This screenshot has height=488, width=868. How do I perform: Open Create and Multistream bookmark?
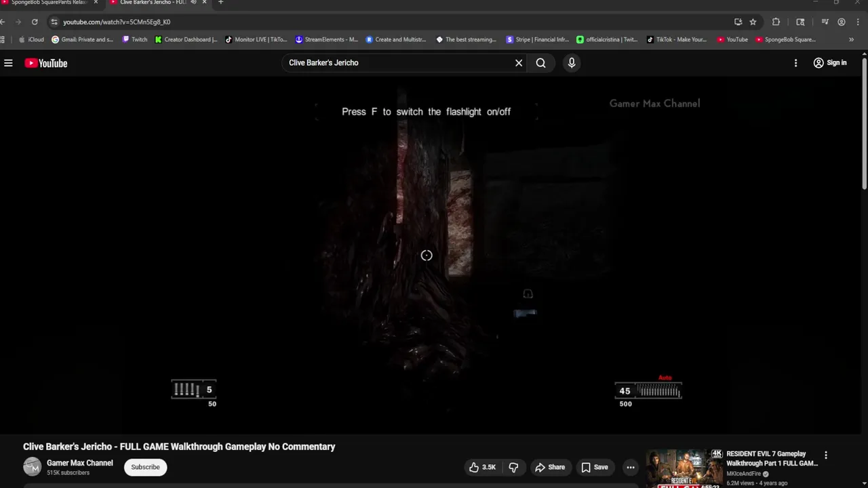[396, 39]
